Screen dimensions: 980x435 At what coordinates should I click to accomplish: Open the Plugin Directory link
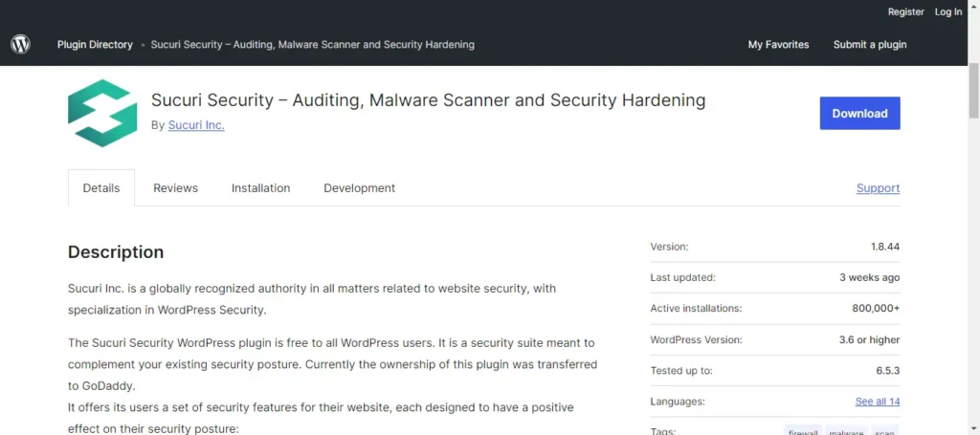[x=95, y=44]
